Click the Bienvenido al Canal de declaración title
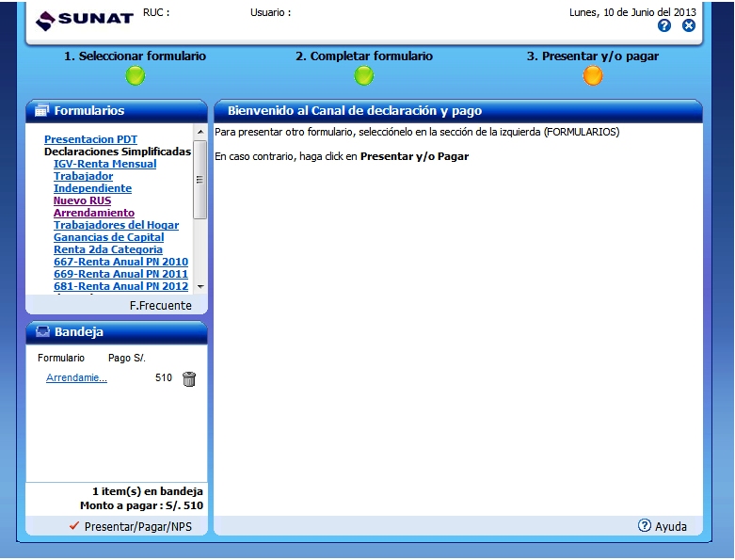This screenshot has height=560, width=735. pos(355,111)
